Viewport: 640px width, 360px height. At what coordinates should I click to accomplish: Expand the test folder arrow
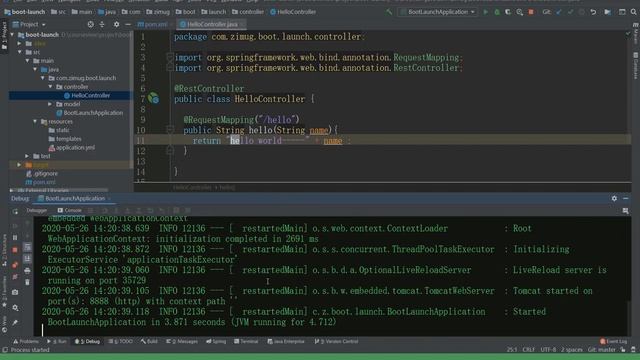28,156
